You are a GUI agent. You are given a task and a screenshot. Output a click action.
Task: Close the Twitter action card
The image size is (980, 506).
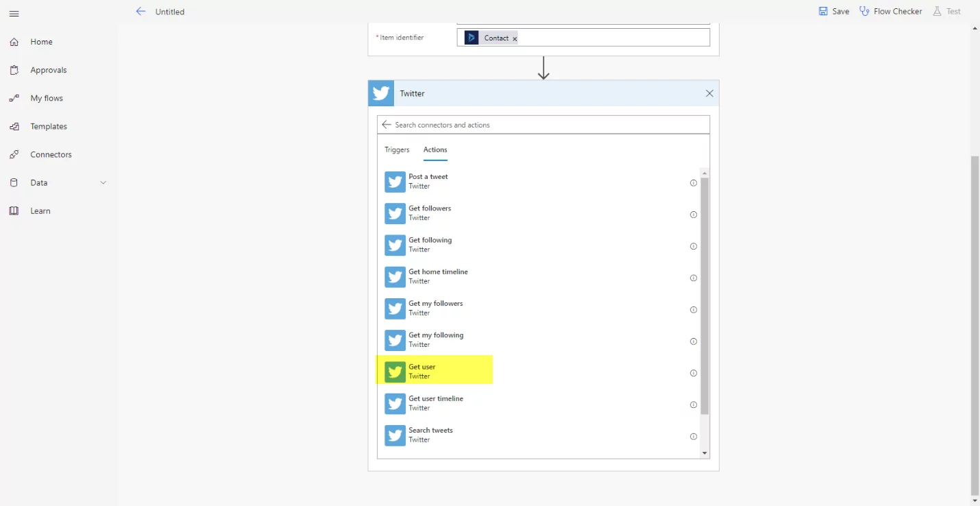709,93
